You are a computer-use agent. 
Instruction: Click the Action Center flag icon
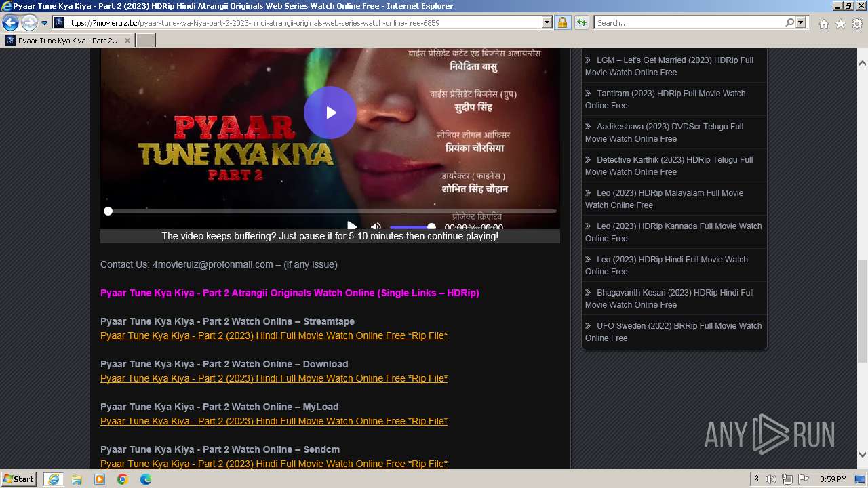804,479
